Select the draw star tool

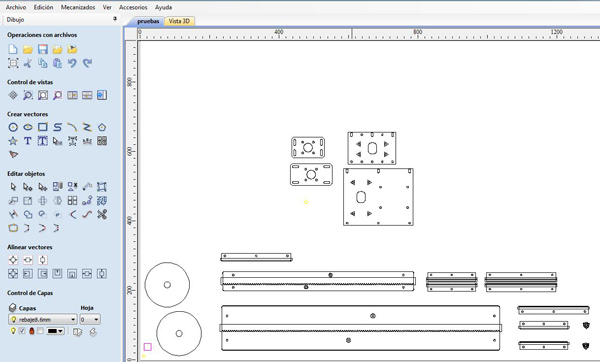tap(13, 141)
